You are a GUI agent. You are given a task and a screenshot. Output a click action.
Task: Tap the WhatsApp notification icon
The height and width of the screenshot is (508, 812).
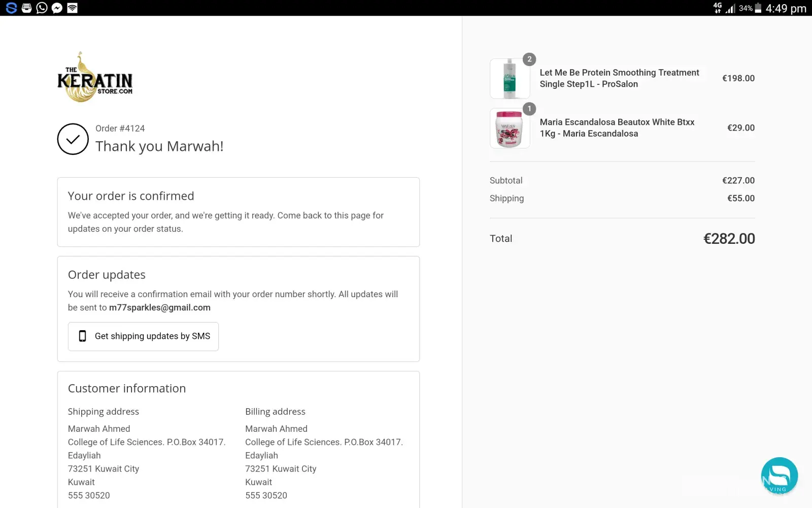click(42, 8)
